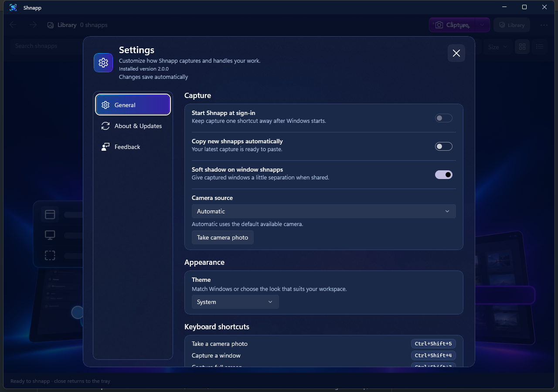Open the Feedback tab

click(x=133, y=147)
